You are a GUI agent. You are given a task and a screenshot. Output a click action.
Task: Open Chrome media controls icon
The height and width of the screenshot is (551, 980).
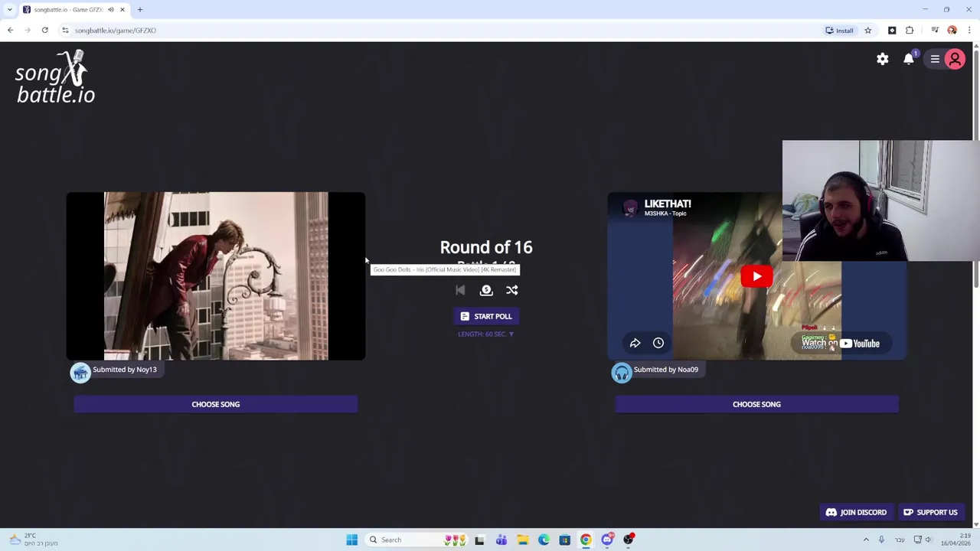(x=935, y=31)
